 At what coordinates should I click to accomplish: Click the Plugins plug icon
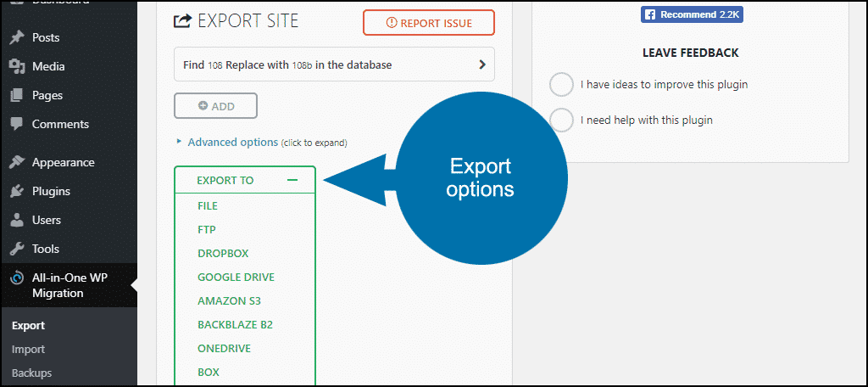[x=17, y=191]
